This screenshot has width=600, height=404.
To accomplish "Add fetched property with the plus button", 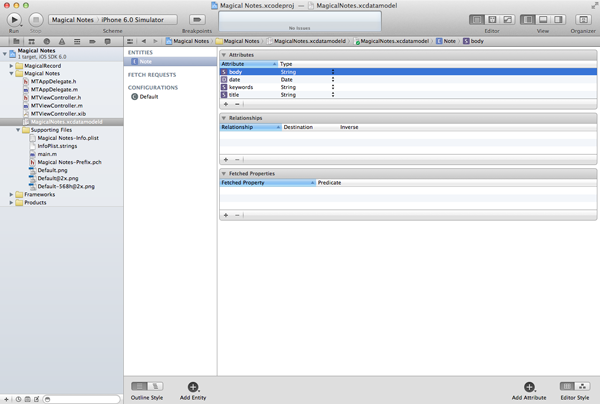I will click(x=226, y=215).
